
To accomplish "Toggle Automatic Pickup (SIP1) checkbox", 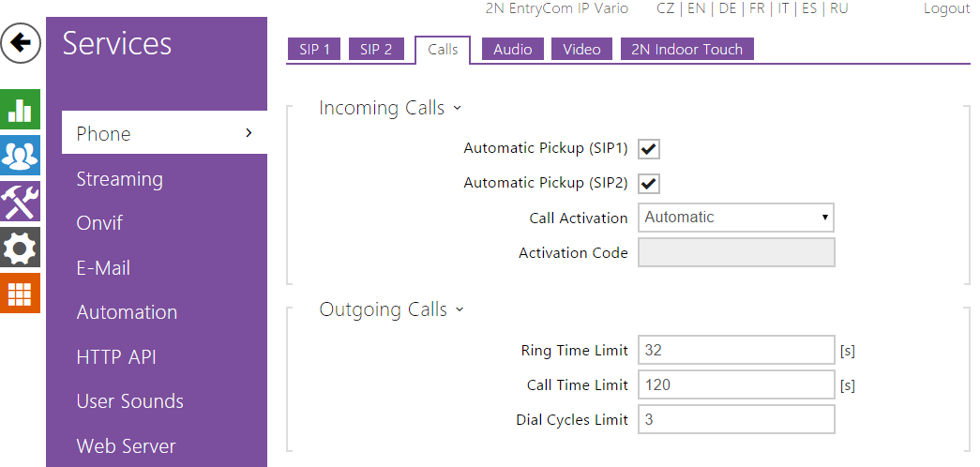I will point(649,148).
